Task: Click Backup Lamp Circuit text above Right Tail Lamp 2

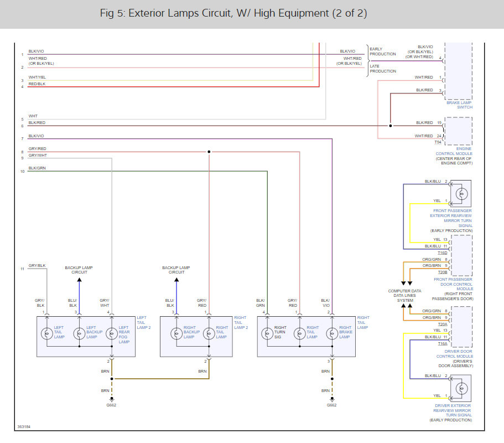Action: [x=176, y=270]
